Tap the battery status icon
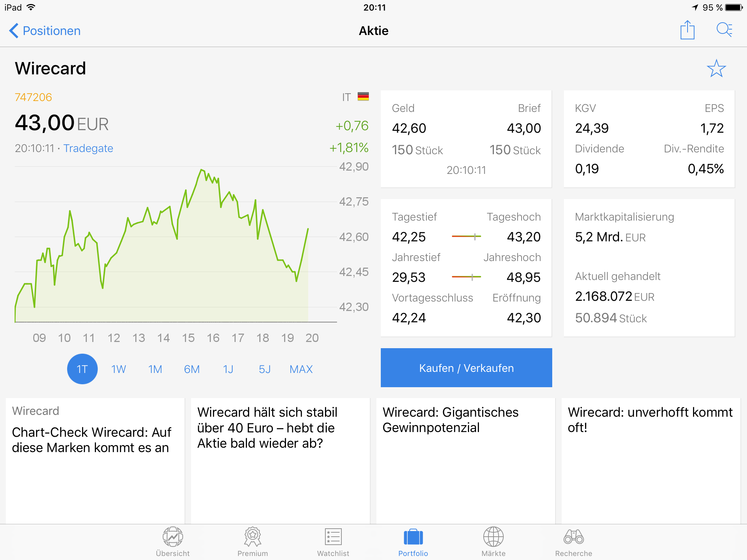 (x=734, y=7)
